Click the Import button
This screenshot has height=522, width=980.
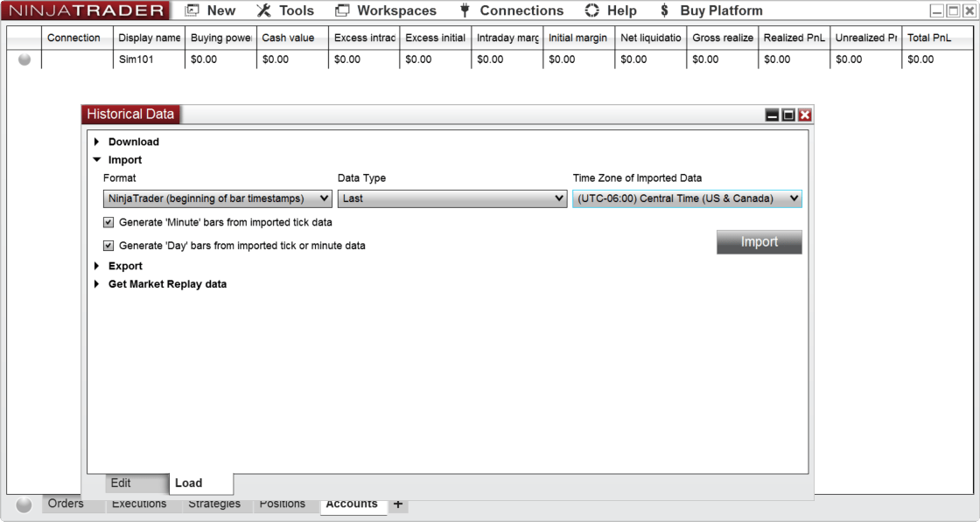759,241
